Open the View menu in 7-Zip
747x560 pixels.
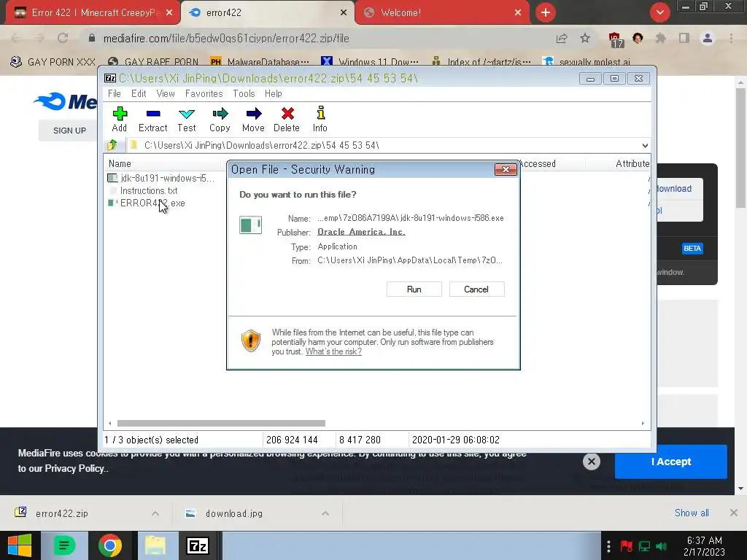pyautogui.click(x=166, y=93)
